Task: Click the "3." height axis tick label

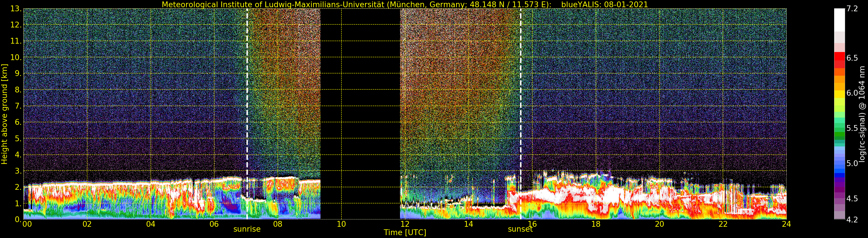Action: [x=18, y=171]
